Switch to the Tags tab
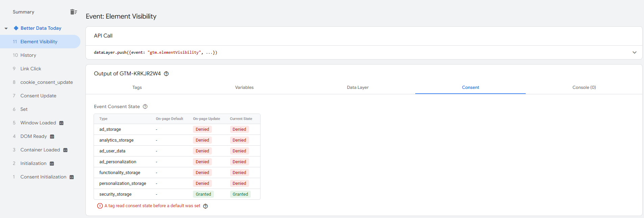Image resolution: width=644 pixels, height=218 pixels. tap(137, 87)
